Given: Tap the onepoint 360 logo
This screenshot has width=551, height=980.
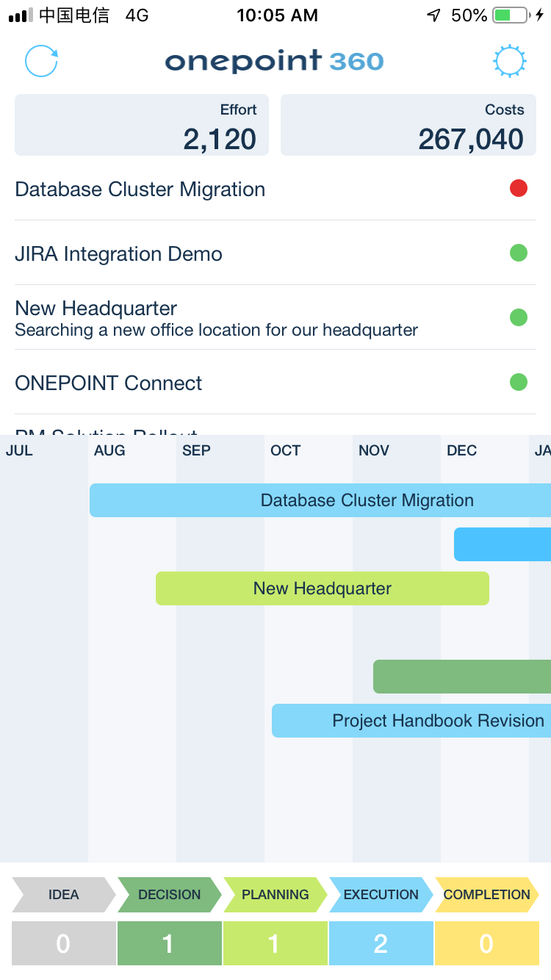Looking at the screenshot, I should 275,61.
